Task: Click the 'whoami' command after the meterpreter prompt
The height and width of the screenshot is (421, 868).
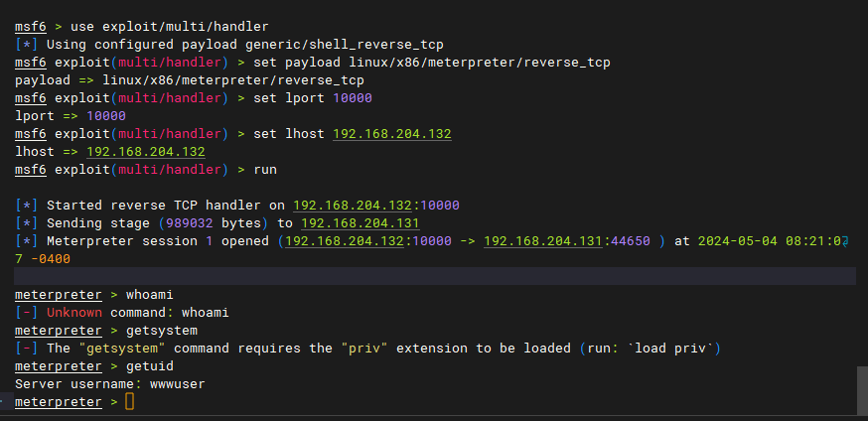Action: [149, 295]
